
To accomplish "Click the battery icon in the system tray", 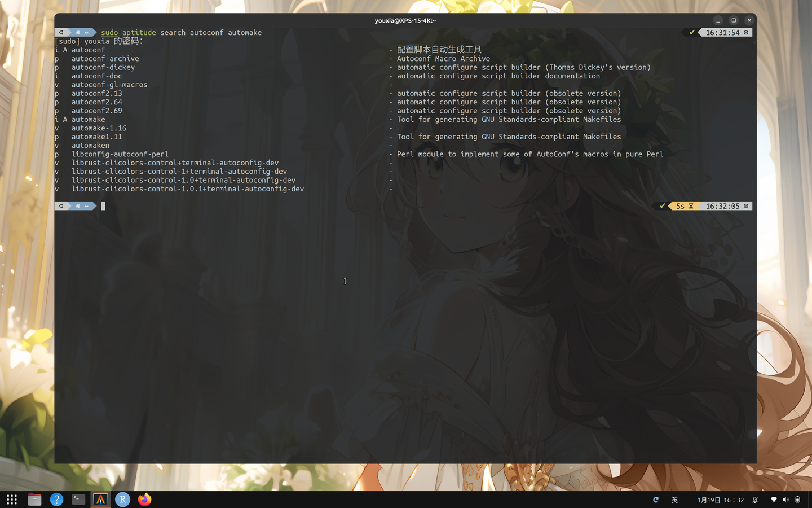I will pos(797,500).
